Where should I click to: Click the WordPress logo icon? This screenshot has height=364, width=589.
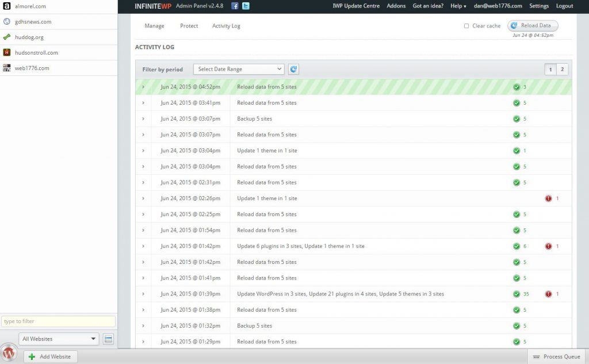tap(9, 354)
